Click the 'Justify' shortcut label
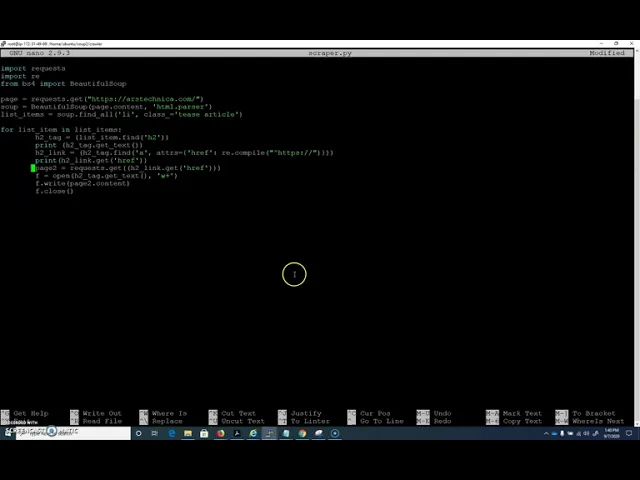The height and width of the screenshot is (480, 640). (306, 413)
